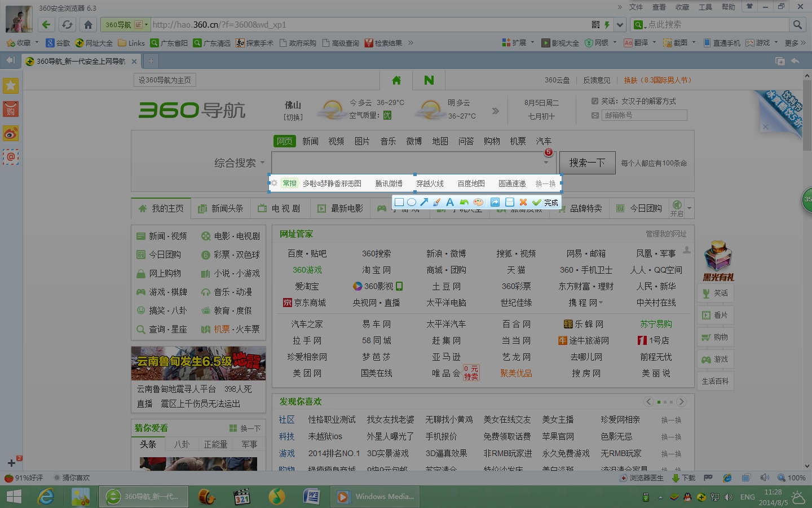Open the mail @ icon in the left sidebar
Viewport: 812px width, 508px height.
[x=11, y=157]
